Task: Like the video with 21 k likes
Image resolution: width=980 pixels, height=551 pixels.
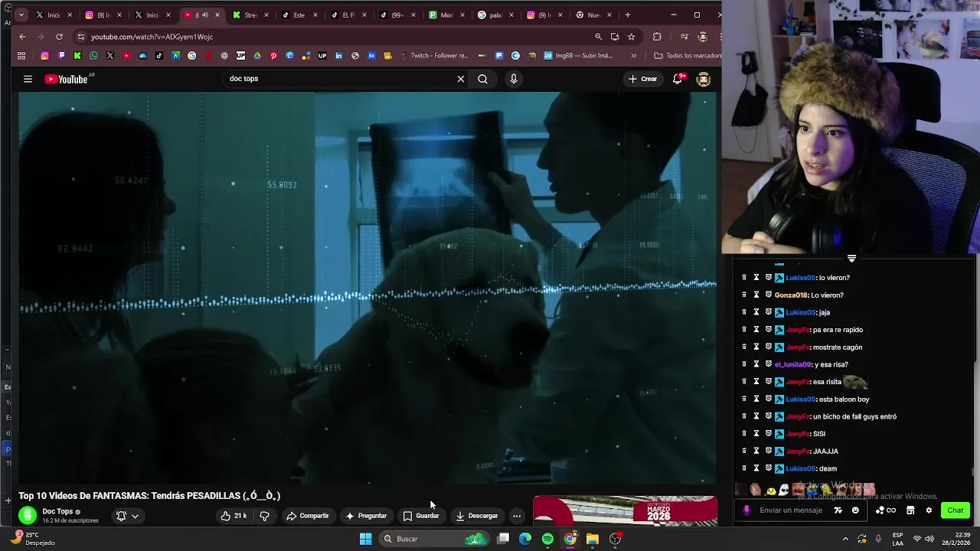Action: 234,516
